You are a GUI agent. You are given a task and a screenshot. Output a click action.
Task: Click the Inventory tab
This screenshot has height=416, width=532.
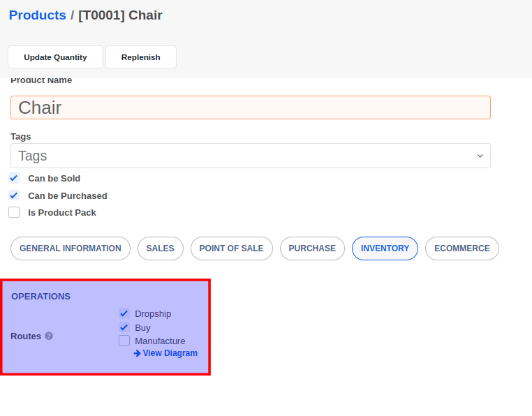tap(385, 248)
